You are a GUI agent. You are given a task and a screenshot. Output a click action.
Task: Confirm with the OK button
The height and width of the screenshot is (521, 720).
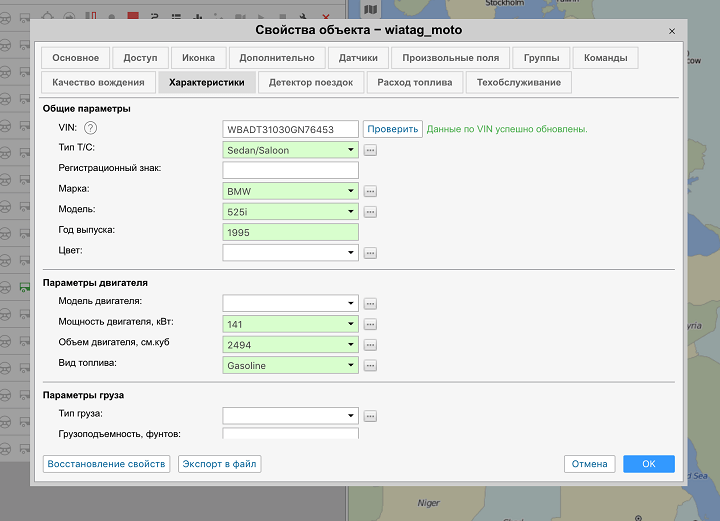pos(649,464)
